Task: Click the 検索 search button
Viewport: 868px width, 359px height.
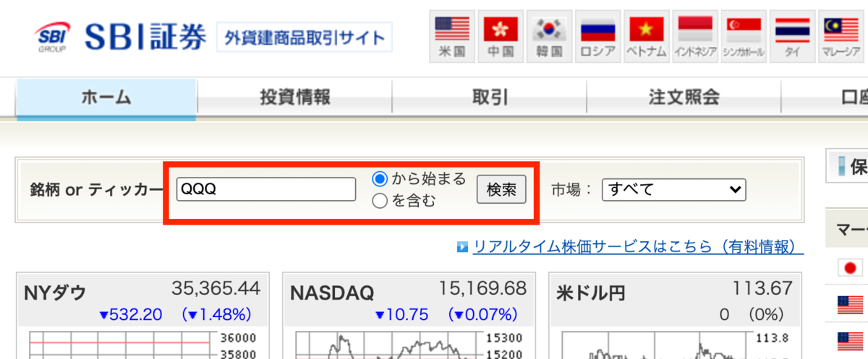Action: (501, 190)
